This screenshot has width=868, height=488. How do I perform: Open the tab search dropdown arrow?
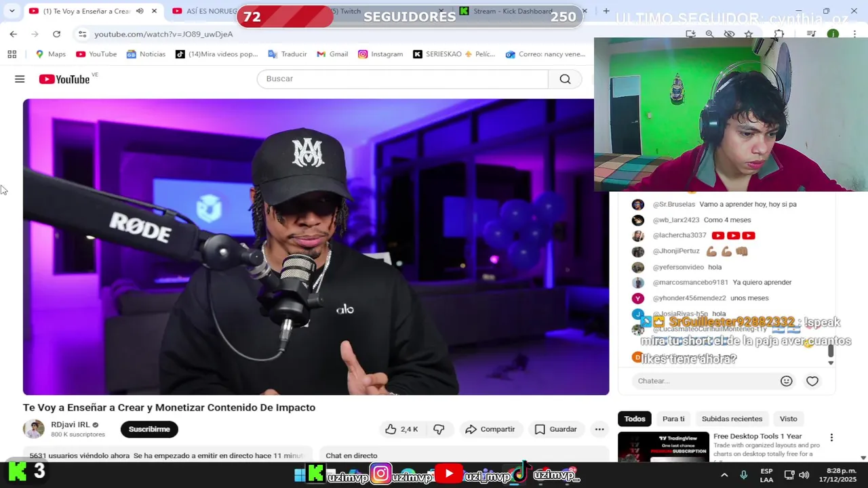12,12
